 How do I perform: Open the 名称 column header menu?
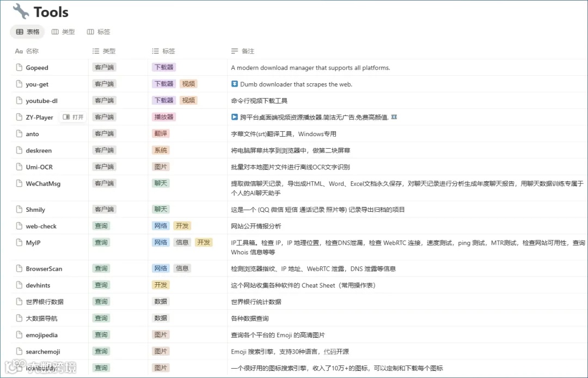click(28, 51)
